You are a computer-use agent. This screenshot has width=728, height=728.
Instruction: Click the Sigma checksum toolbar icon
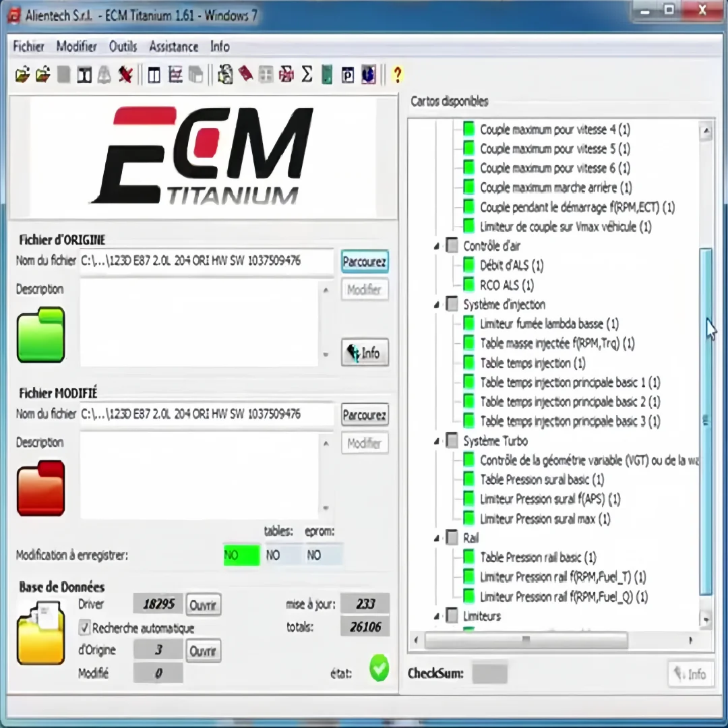click(307, 75)
